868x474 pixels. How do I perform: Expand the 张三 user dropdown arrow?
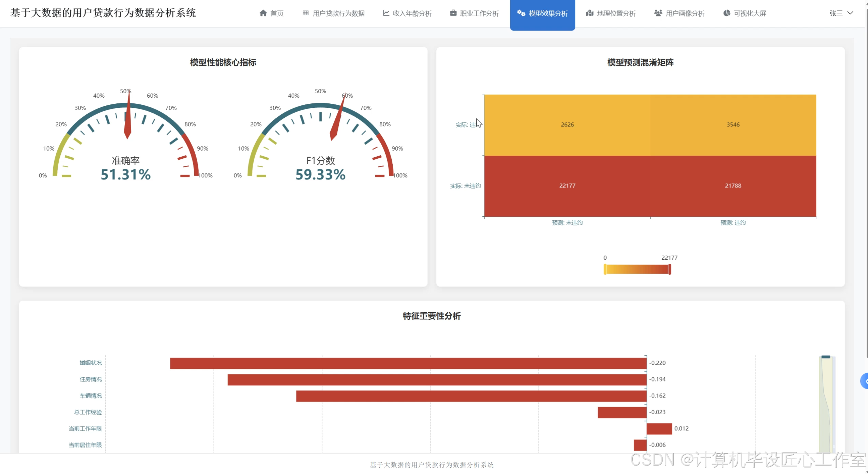click(850, 13)
